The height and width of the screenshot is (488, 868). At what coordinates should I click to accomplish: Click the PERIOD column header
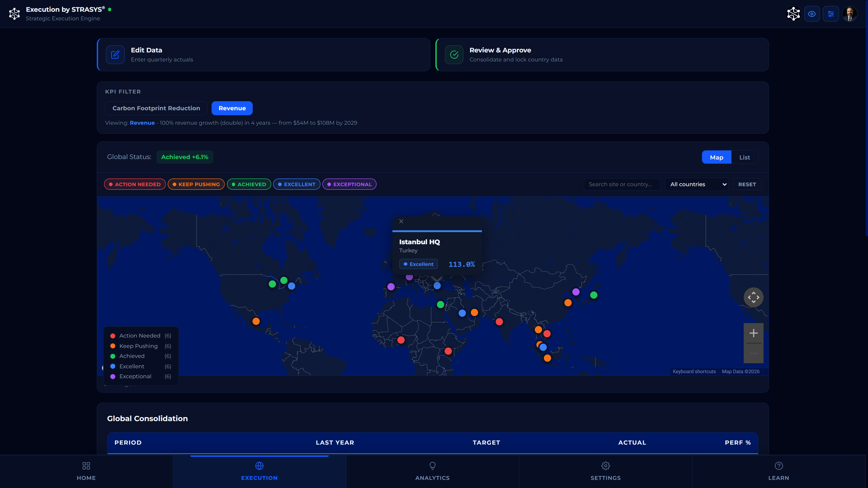tap(128, 443)
